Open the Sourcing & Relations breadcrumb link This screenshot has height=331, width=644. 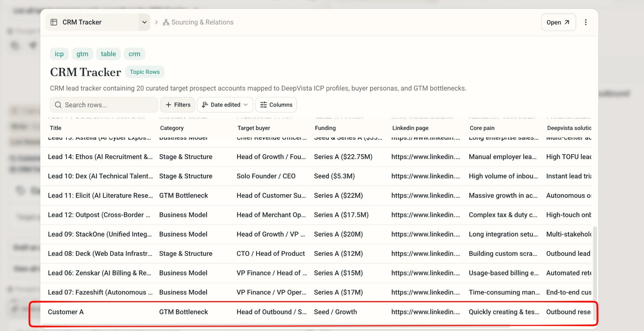(x=202, y=22)
